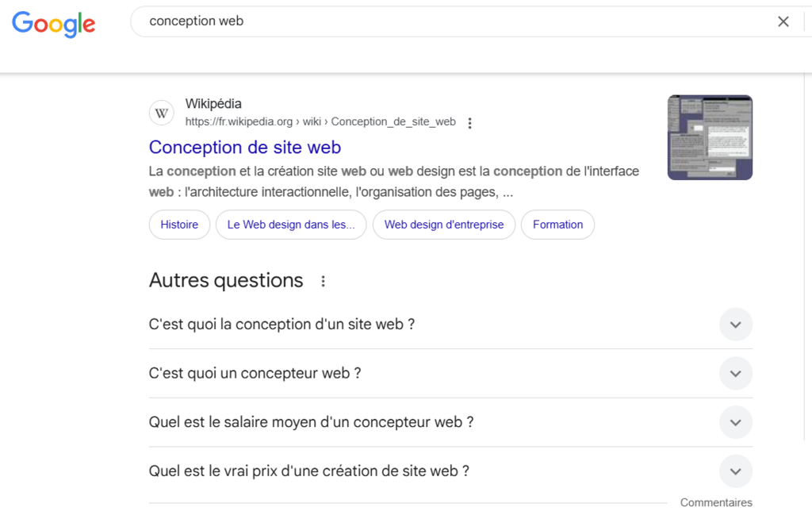Viewport: 812px width, 519px height.
Task: Click the Wikipedia favicon beside the result
Action: pyautogui.click(x=161, y=112)
